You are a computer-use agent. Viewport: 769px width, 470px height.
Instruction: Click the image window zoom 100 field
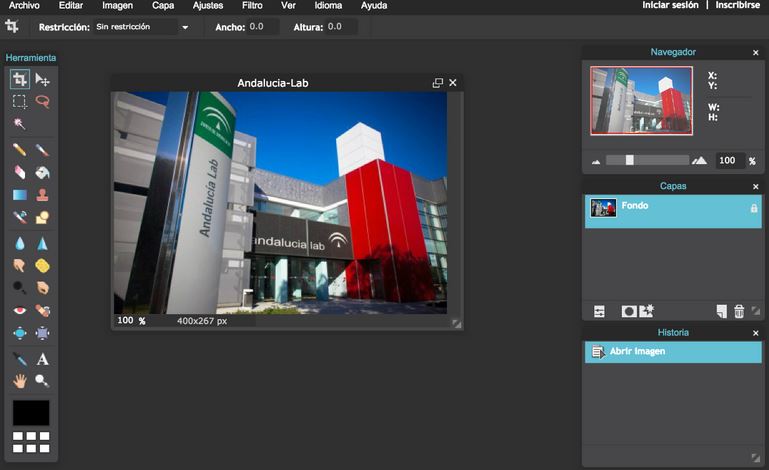coord(126,320)
